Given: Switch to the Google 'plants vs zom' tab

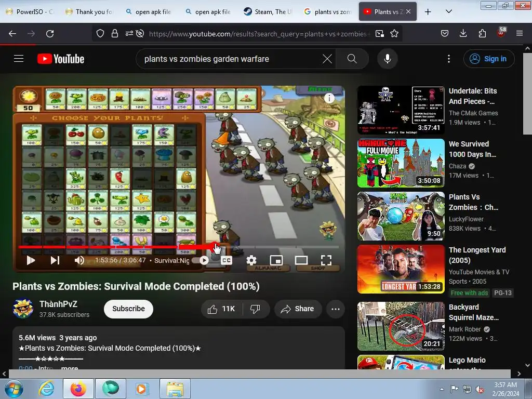Looking at the screenshot, I should point(328,11).
